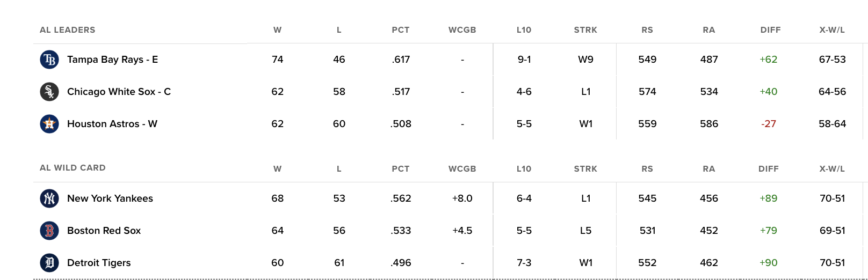Click the Boston Red Sox logo
The height and width of the screenshot is (280, 868).
tap(49, 231)
